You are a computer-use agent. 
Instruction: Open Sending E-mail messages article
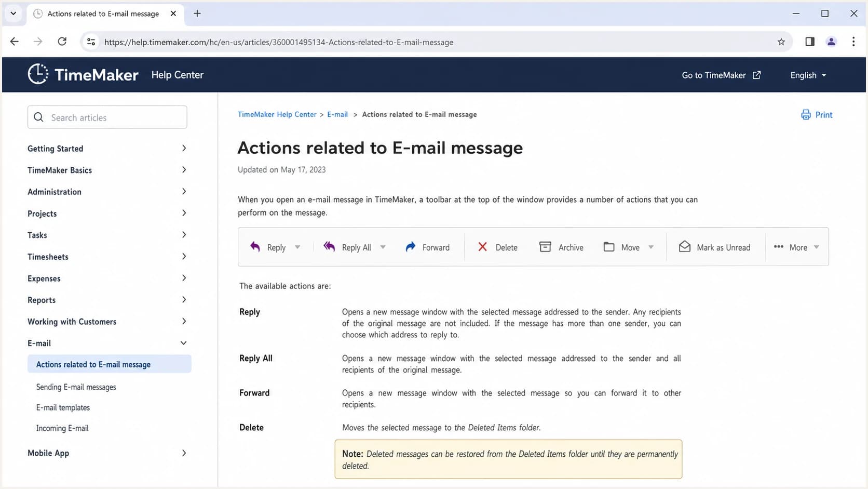pyautogui.click(x=76, y=387)
